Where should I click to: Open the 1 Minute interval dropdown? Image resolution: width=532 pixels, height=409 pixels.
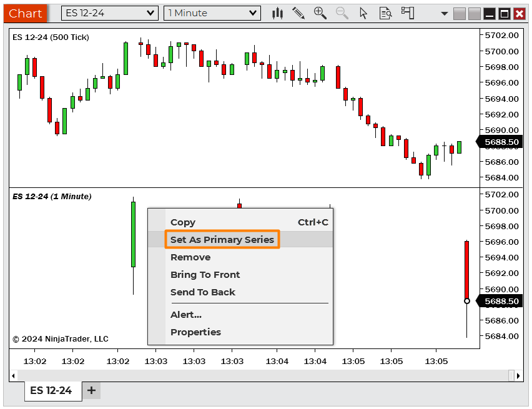(212, 13)
